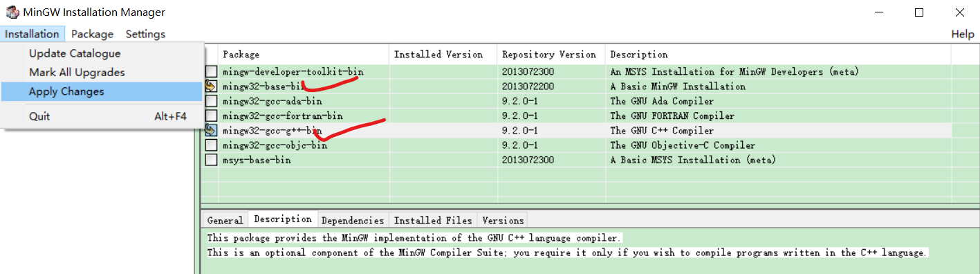Click repository version 2013072300 in msys-base-bin row
Screen dimensions: 980x274
pos(528,160)
